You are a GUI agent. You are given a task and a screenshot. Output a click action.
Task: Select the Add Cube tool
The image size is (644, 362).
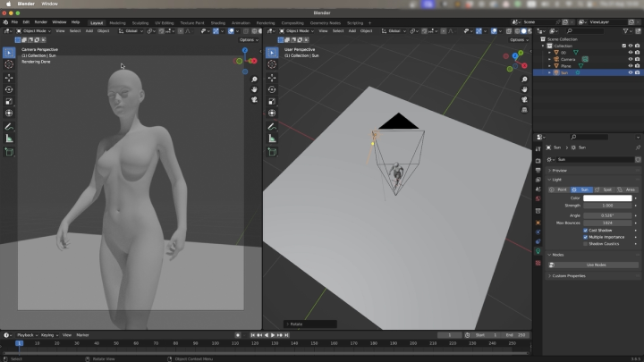tap(9, 152)
